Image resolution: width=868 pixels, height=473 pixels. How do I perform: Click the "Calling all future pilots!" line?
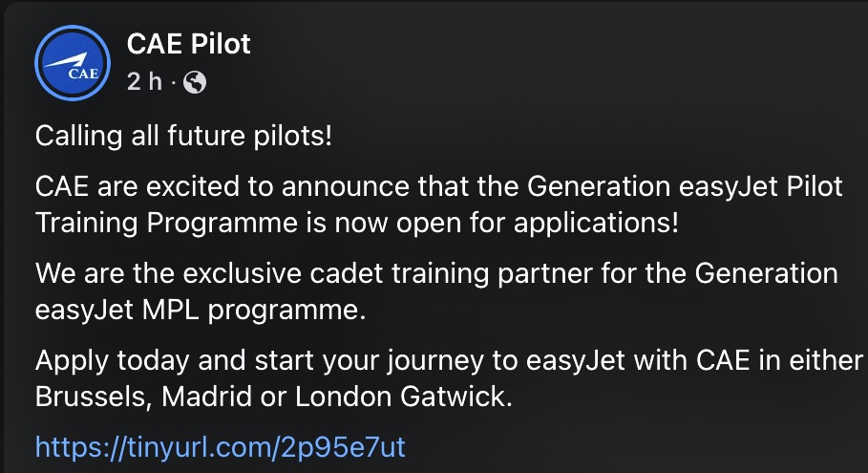183,136
